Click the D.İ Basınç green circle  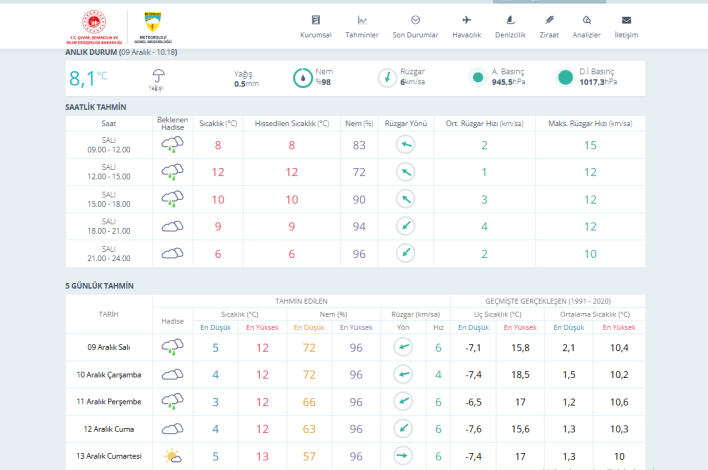[566, 78]
